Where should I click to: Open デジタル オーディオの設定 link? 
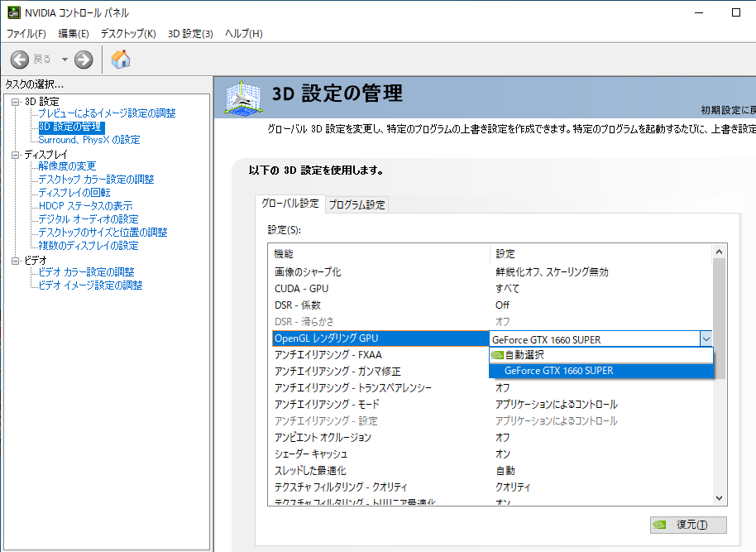[x=89, y=219]
